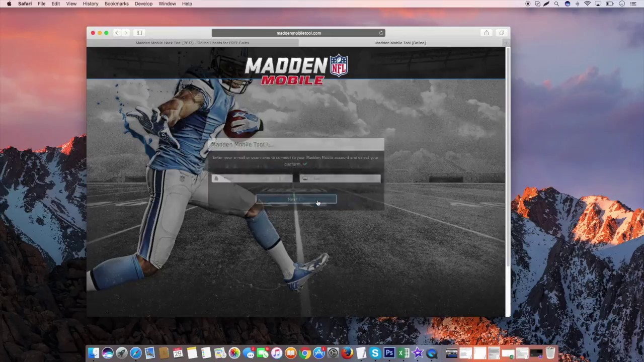Launch Photoshop from the Dock
Screen dimensions: 644x362
click(x=389, y=353)
